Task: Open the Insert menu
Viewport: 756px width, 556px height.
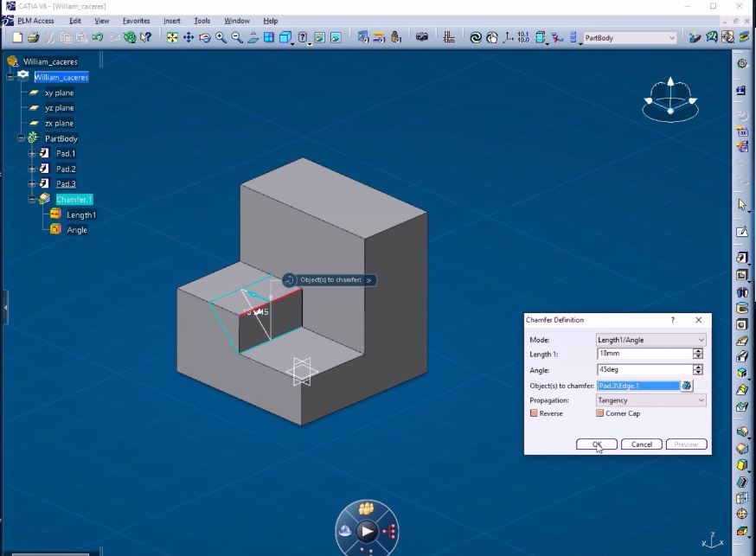Action: pos(171,21)
